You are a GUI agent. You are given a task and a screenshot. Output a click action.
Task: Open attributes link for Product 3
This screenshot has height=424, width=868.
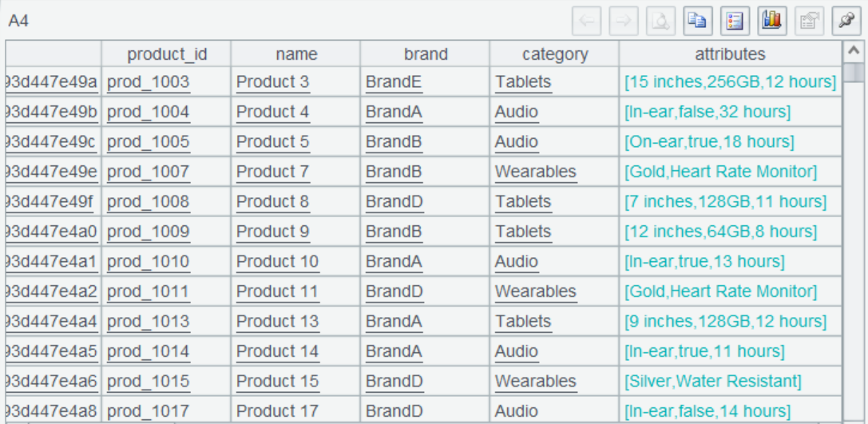tap(730, 82)
